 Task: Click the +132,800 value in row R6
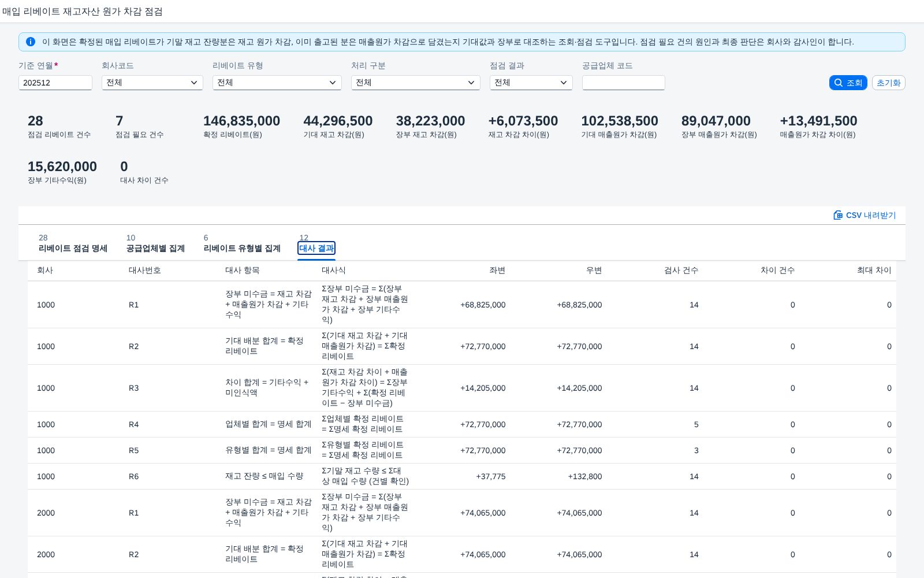pos(585,476)
